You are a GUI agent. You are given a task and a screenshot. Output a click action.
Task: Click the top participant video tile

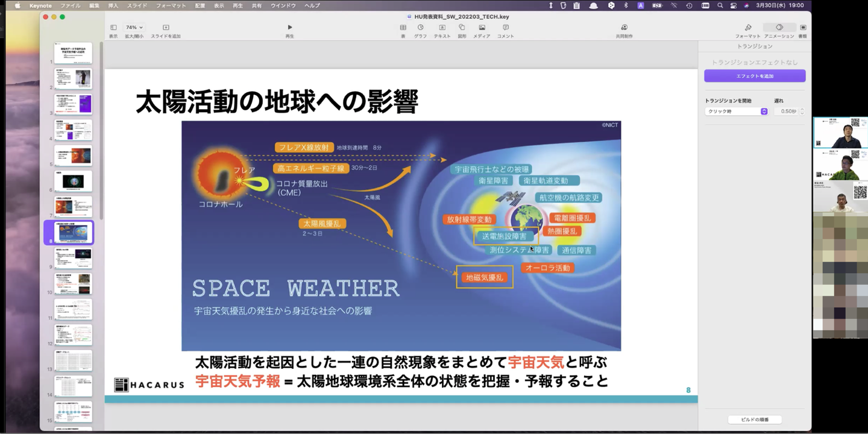(840, 132)
